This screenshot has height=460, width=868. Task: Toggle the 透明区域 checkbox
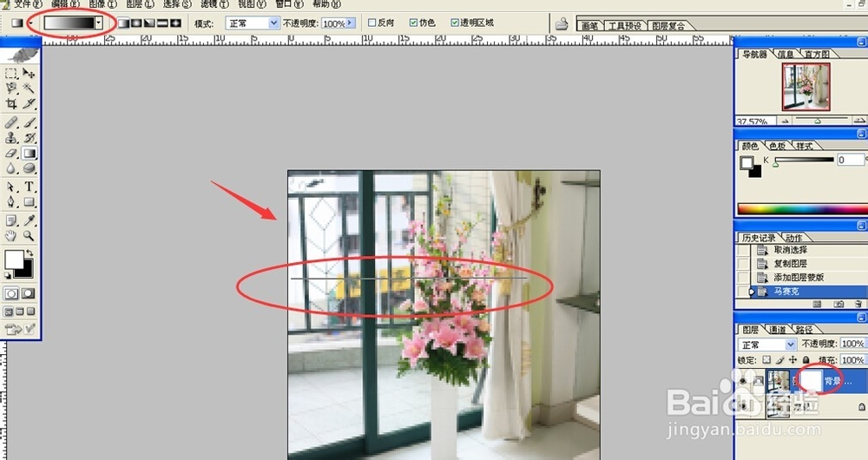[455, 23]
